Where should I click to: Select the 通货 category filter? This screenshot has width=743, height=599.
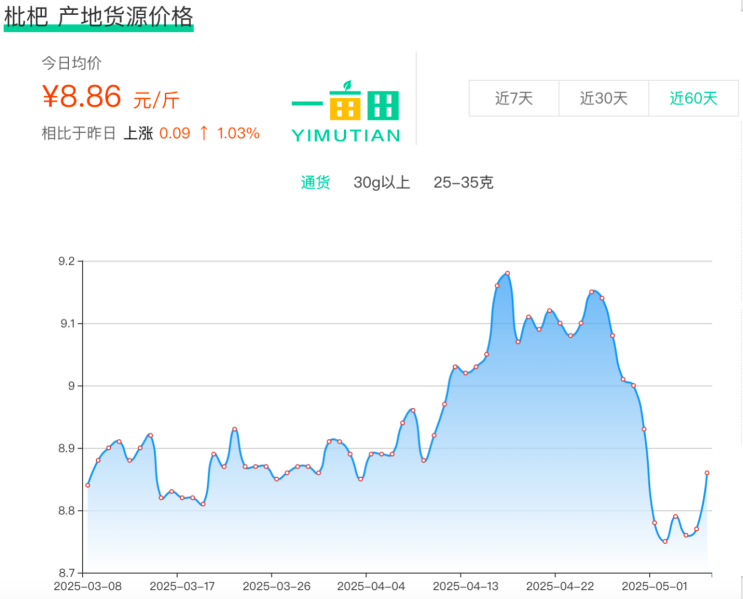(x=316, y=182)
